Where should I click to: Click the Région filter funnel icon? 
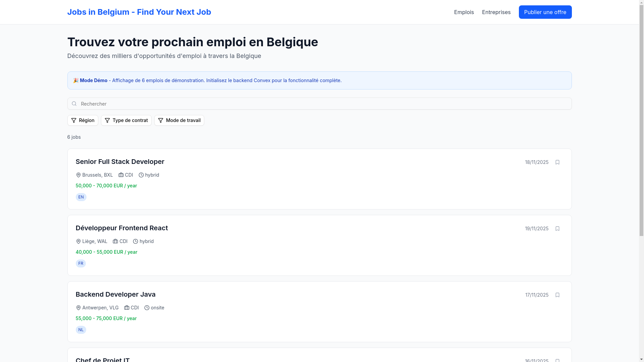pos(74,120)
